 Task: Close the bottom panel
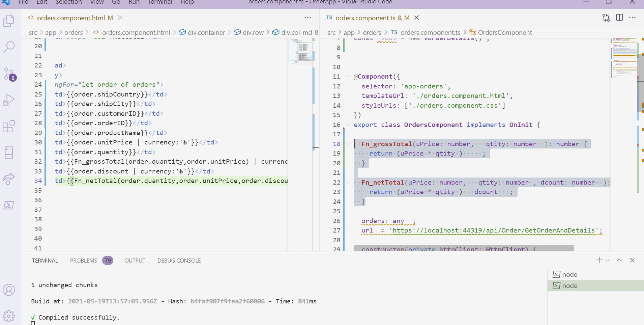632,260
